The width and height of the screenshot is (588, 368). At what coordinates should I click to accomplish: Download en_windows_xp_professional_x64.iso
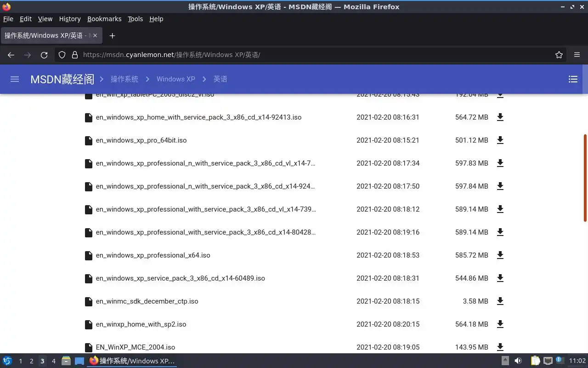tap(500, 255)
